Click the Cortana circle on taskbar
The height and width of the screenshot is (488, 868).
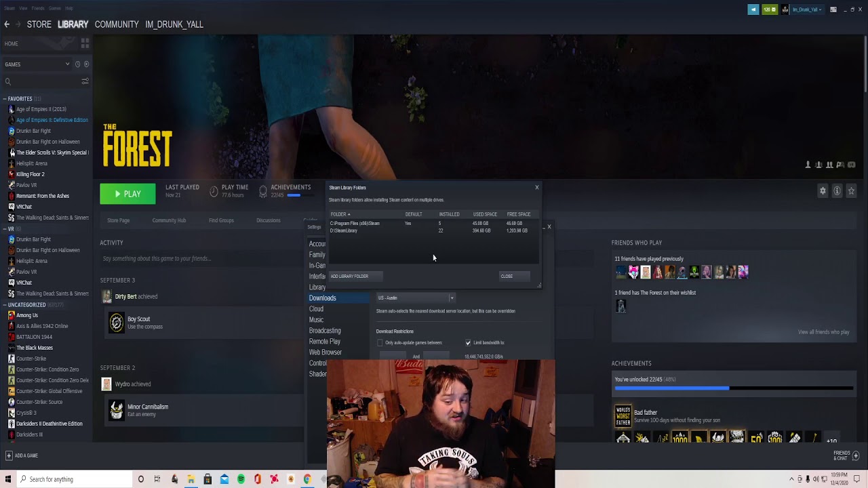coord(140,479)
